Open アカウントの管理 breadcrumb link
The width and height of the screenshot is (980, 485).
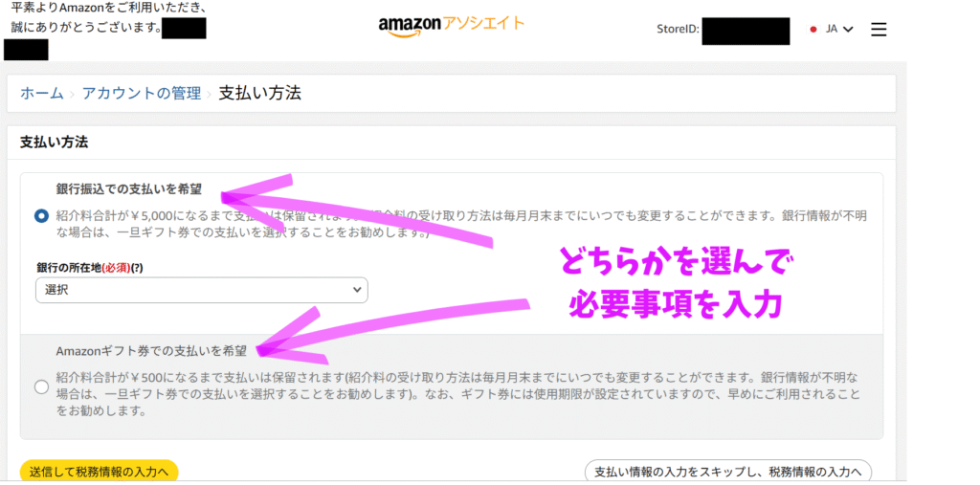(x=142, y=94)
